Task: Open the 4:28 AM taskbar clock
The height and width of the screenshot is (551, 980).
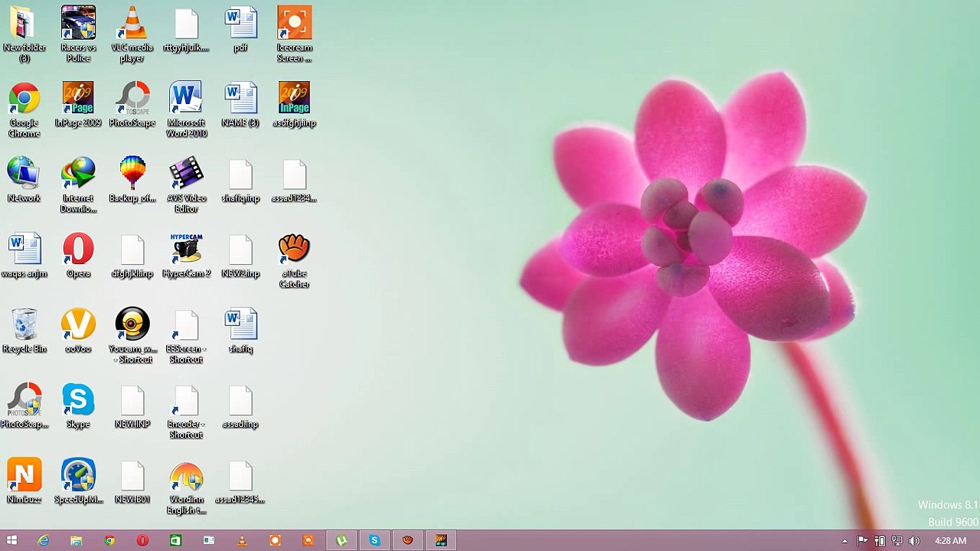Action: (x=950, y=541)
